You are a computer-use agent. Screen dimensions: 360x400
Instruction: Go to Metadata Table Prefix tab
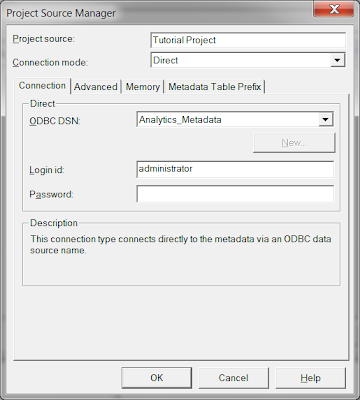pyautogui.click(x=214, y=87)
